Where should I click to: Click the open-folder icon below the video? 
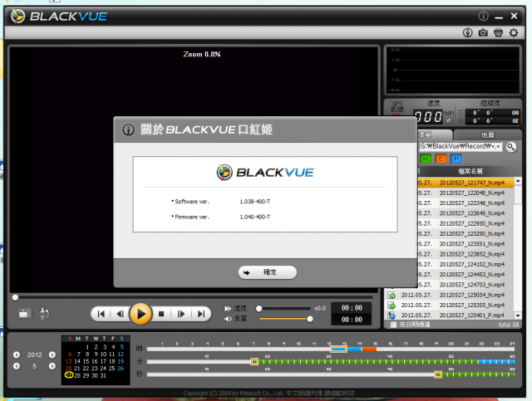click(24, 314)
